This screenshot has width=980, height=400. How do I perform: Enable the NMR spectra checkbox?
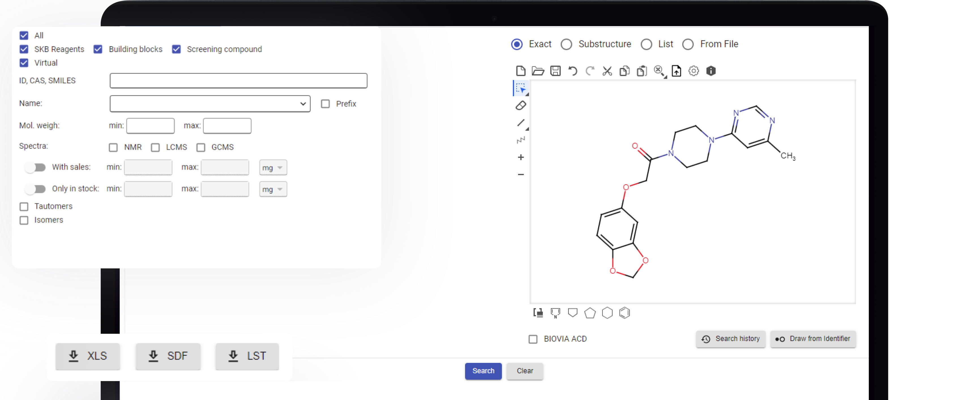tap(113, 147)
